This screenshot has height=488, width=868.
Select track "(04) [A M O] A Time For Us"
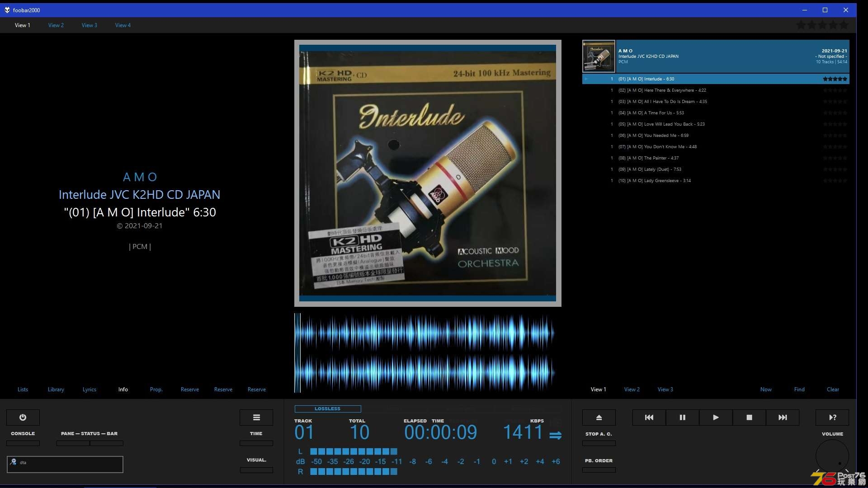coord(716,113)
